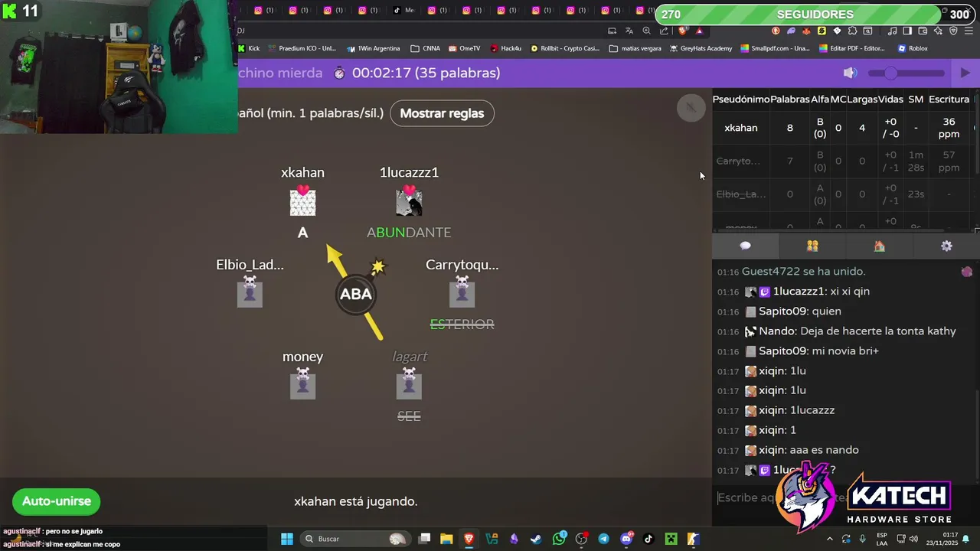Screen dimensions: 980x551
Task: Click xkahan player avatar
Action: (302, 203)
